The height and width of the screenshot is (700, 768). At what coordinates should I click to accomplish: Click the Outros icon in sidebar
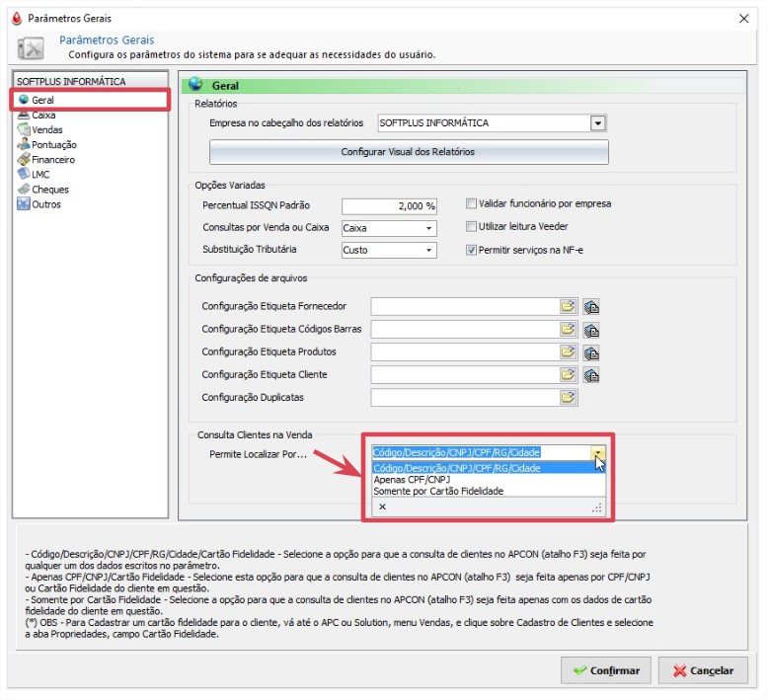pyautogui.click(x=24, y=203)
